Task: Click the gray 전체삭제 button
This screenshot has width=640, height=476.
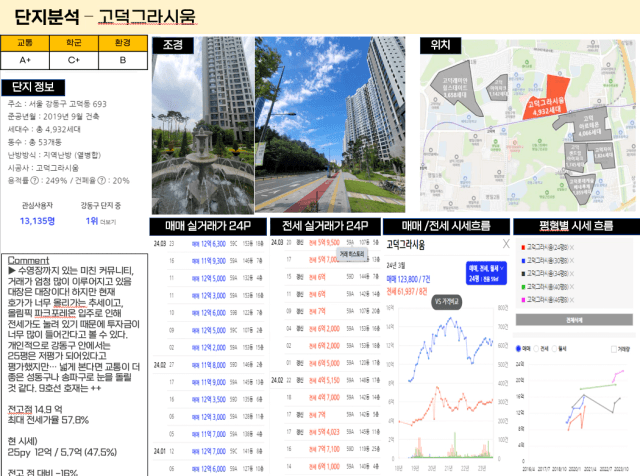Action: pyautogui.click(x=574, y=320)
